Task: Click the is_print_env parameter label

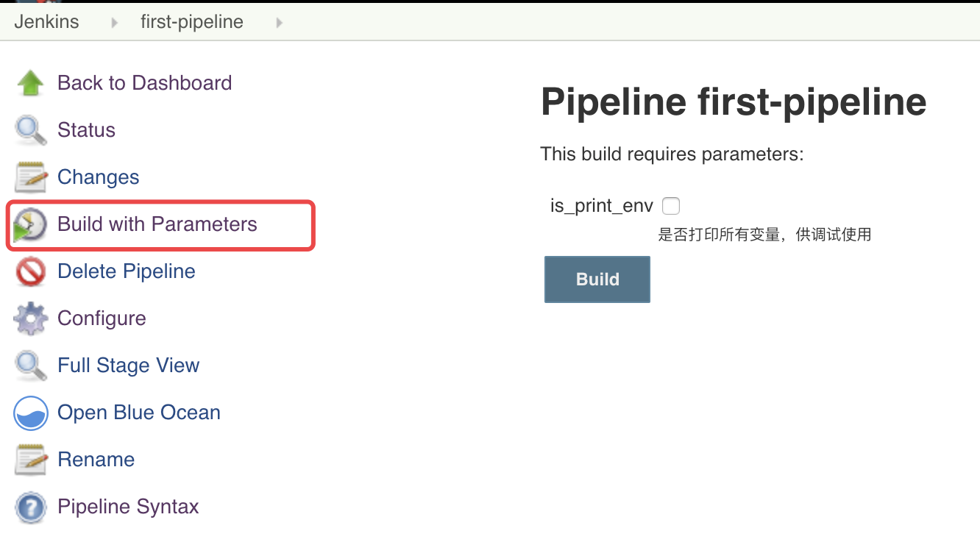Action: pos(601,206)
